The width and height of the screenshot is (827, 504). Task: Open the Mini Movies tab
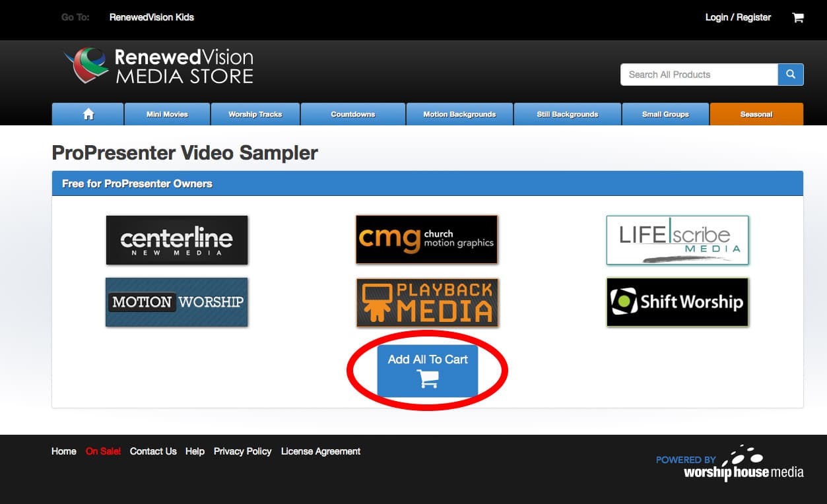[x=167, y=114]
